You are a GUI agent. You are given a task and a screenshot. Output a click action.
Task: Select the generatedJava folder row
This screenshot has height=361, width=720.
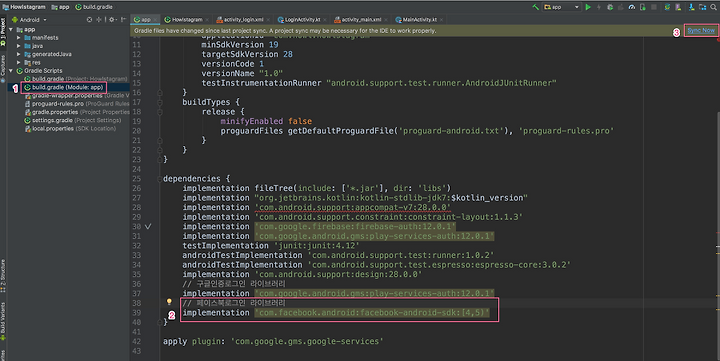(x=47, y=54)
